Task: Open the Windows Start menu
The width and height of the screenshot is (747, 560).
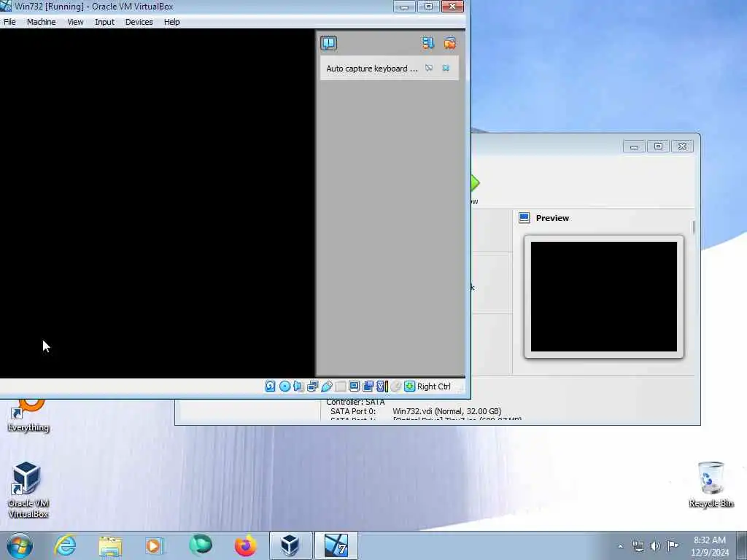Action: [20, 545]
